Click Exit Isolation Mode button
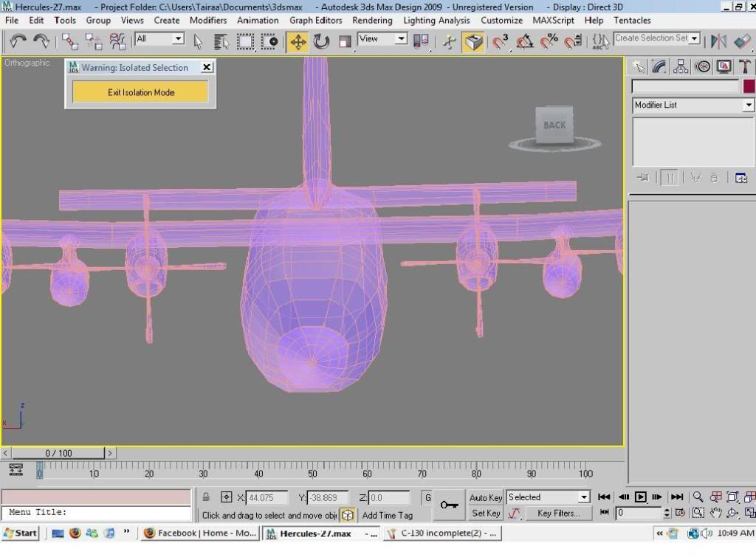The width and height of the screenshot is (756, 560). (140, 92)
